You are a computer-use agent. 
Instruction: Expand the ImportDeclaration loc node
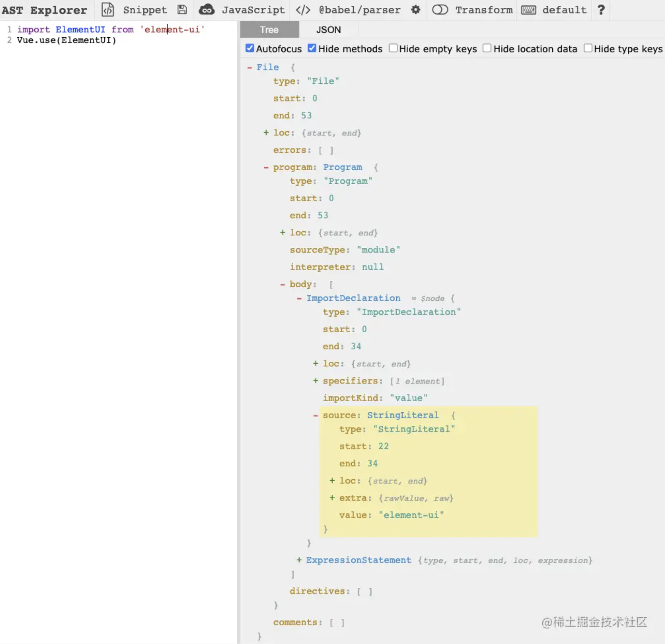316,364
